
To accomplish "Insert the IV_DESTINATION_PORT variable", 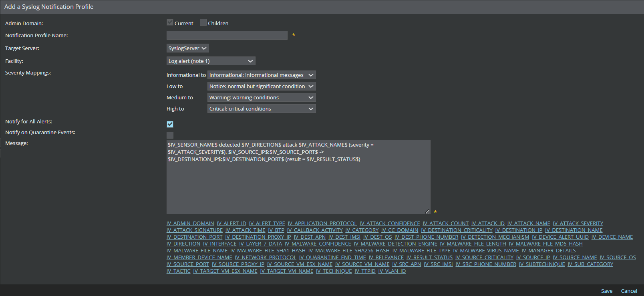I will 194,237.
